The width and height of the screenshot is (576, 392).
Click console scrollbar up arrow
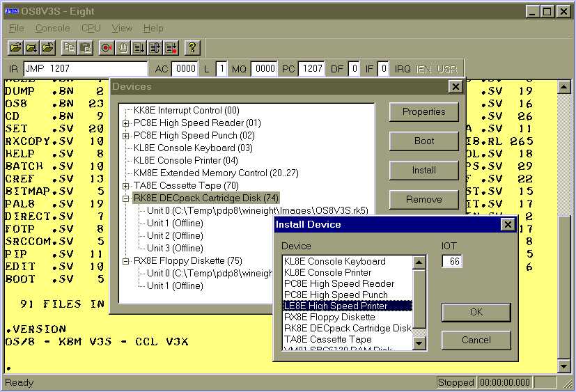[x=564, y=87]
